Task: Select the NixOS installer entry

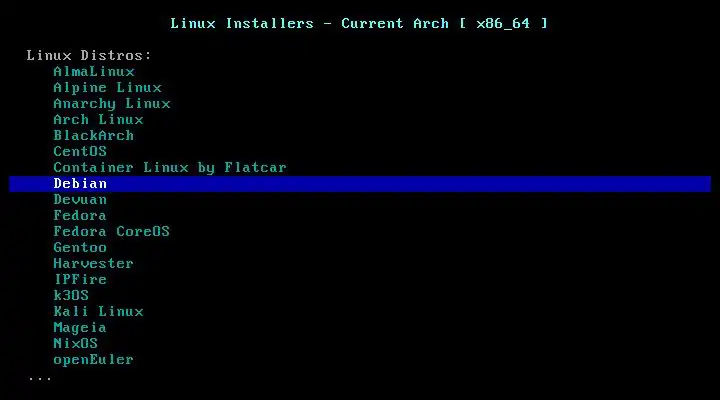Action: point(76,344)
